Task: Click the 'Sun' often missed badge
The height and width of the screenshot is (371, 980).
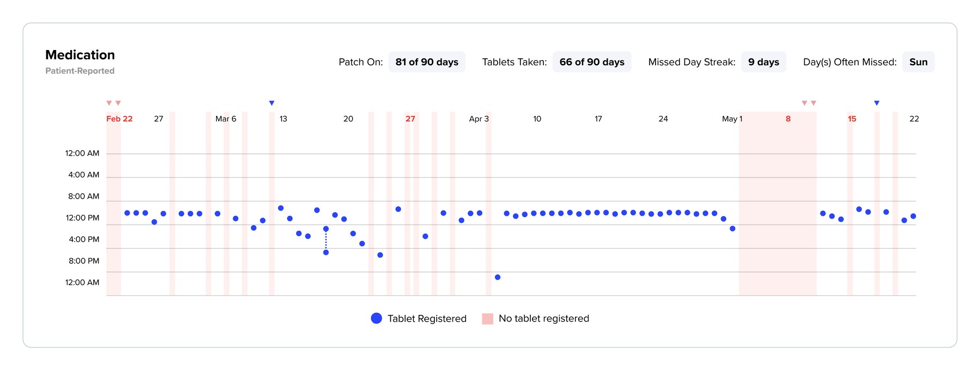Action: (918, 62)
